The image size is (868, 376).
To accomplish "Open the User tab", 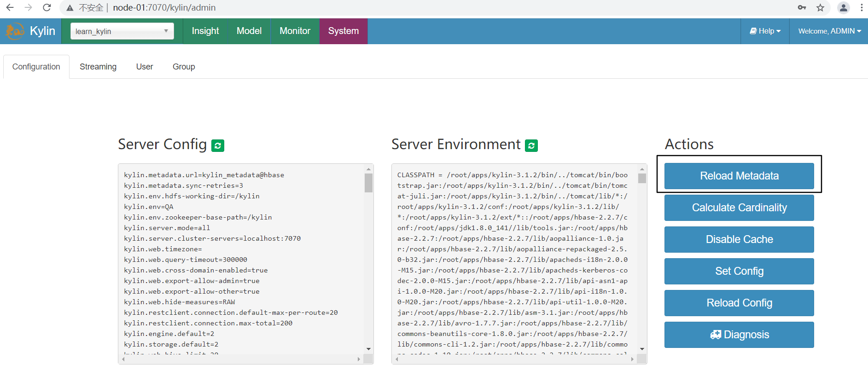I will (x=145, y=67).
